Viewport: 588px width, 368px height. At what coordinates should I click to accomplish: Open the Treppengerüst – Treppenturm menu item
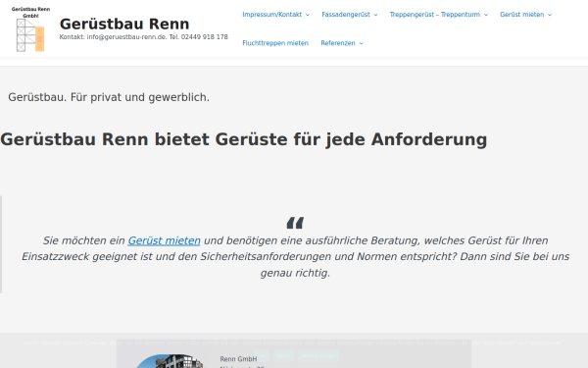coord(434,15)
